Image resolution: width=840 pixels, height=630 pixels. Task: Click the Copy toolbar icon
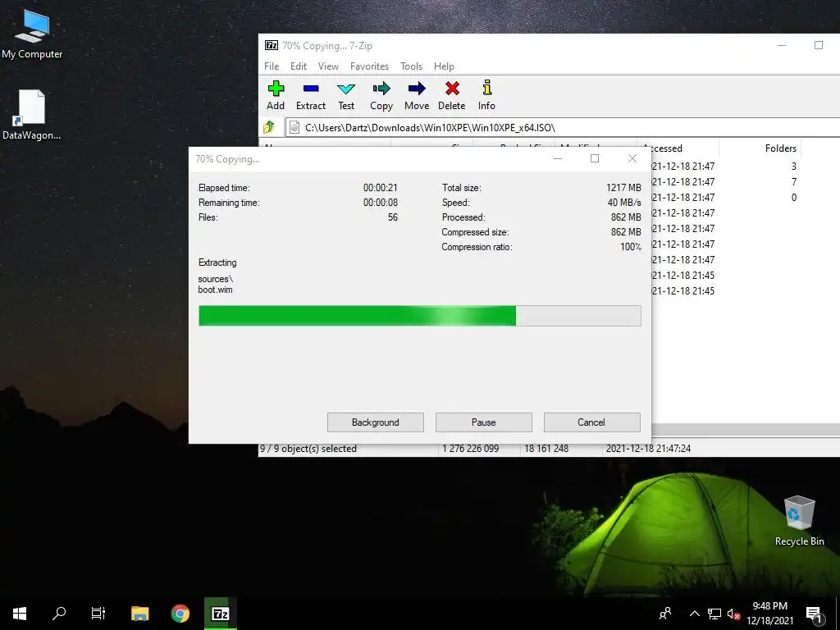coord(381,95)
